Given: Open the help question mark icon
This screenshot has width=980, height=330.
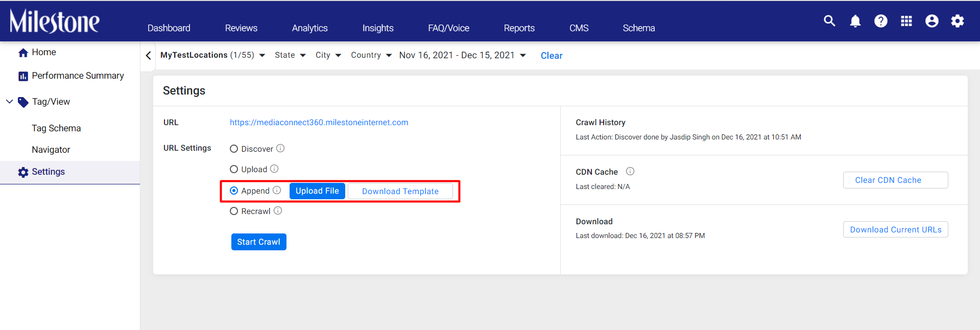Looking at the screenshot, I should point(881,21).
